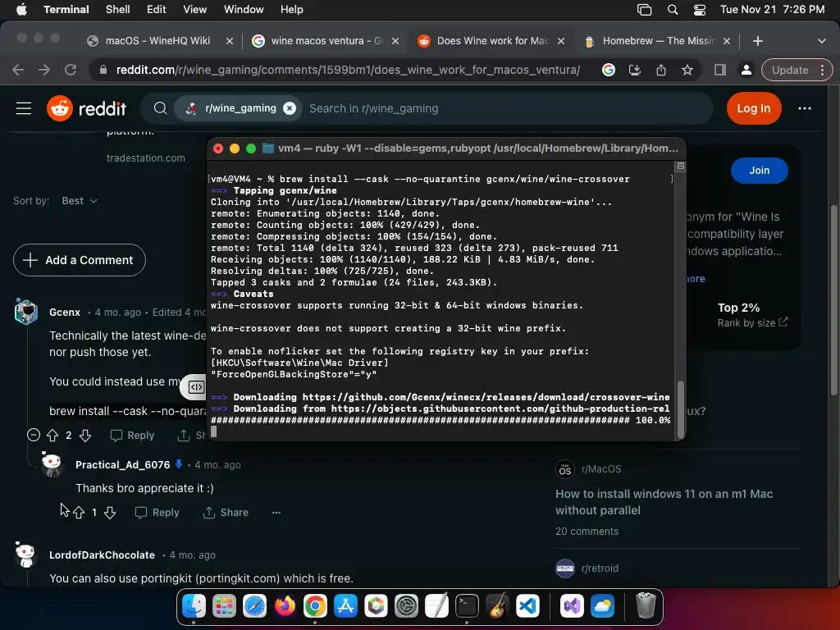Open Control Center in menu bar
Viewport: 840px width, 630px height.
pyautogui.click(x=699, y=9)
